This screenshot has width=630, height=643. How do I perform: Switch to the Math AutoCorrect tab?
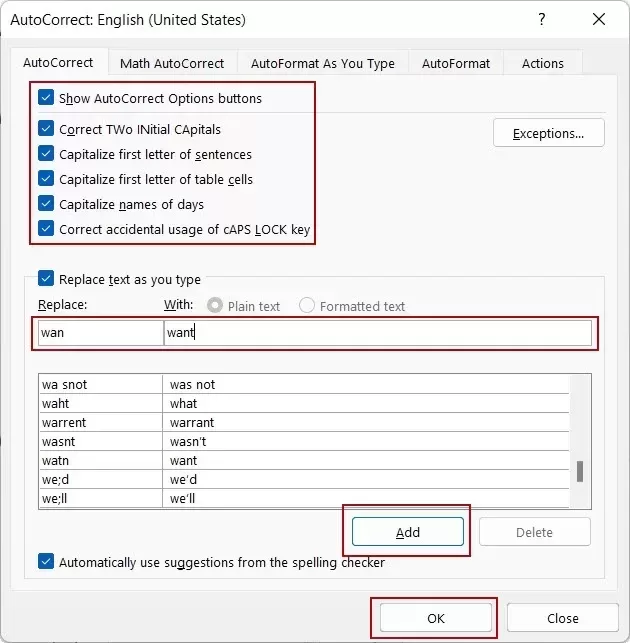(173, 63)
